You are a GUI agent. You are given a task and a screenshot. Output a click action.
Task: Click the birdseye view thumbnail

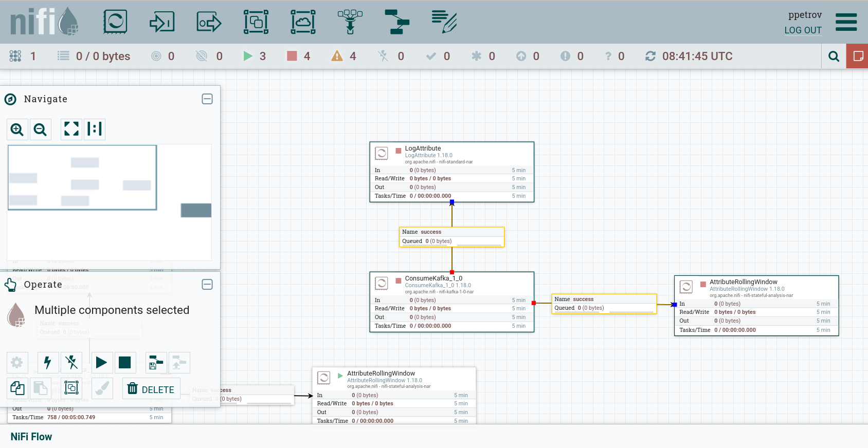110,202
